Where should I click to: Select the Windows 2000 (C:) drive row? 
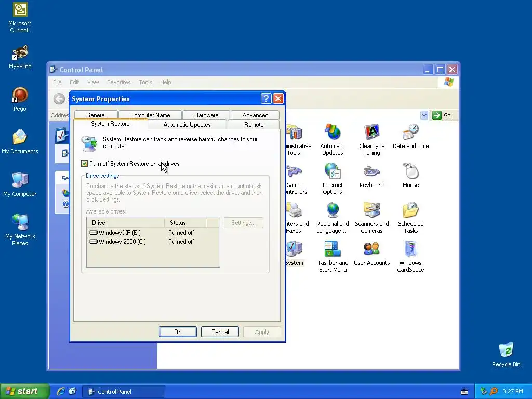[153, 242]
